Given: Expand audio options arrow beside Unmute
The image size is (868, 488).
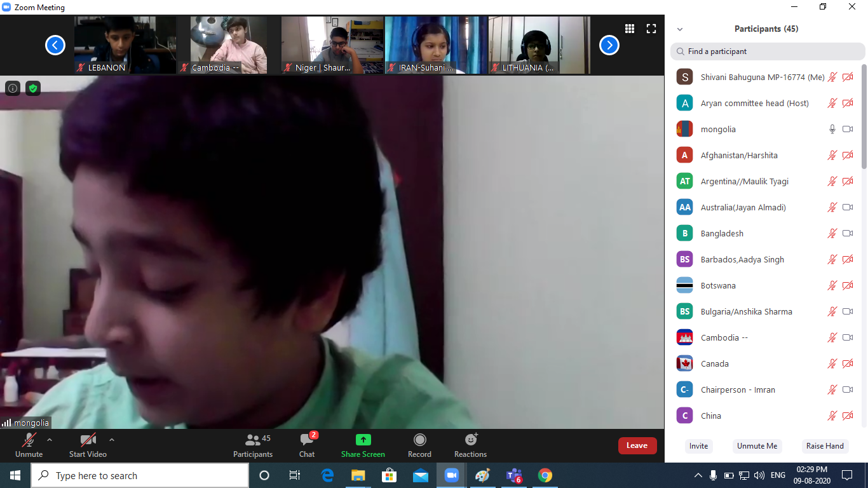Looking at the screenshot, I should pos(50,440).
